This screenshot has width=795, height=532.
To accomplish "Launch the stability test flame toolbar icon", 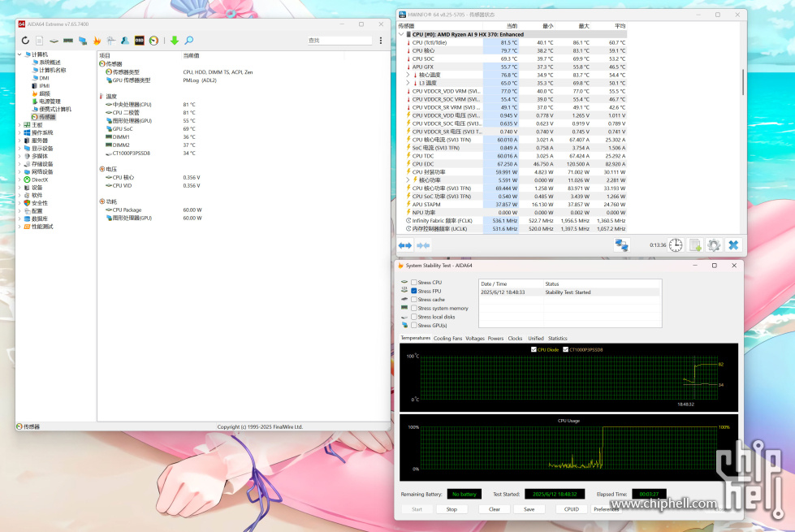I will (x=97, y=41).
